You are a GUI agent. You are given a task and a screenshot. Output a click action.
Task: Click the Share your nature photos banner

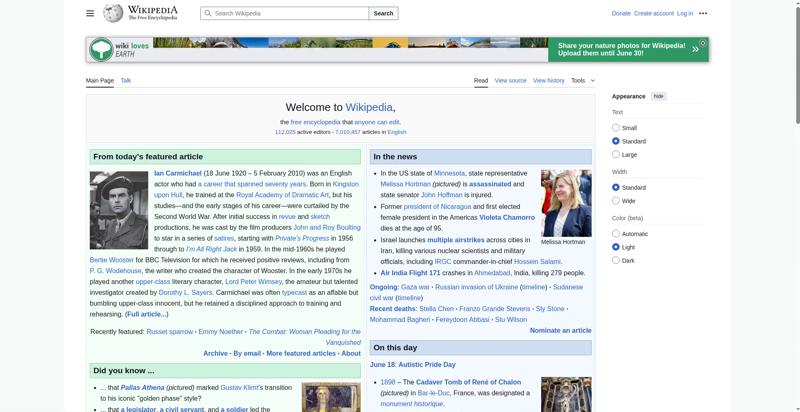pyautogui.click(x=628, y=49)
